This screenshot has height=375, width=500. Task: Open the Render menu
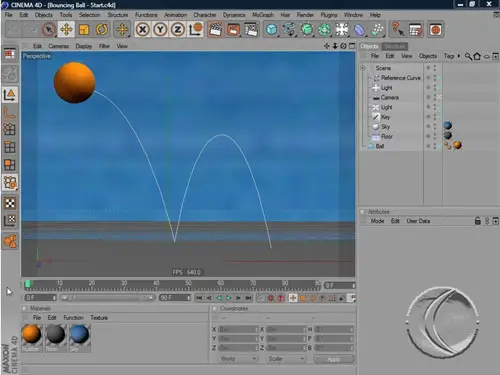pyautogui.click(x=305, y=15)
